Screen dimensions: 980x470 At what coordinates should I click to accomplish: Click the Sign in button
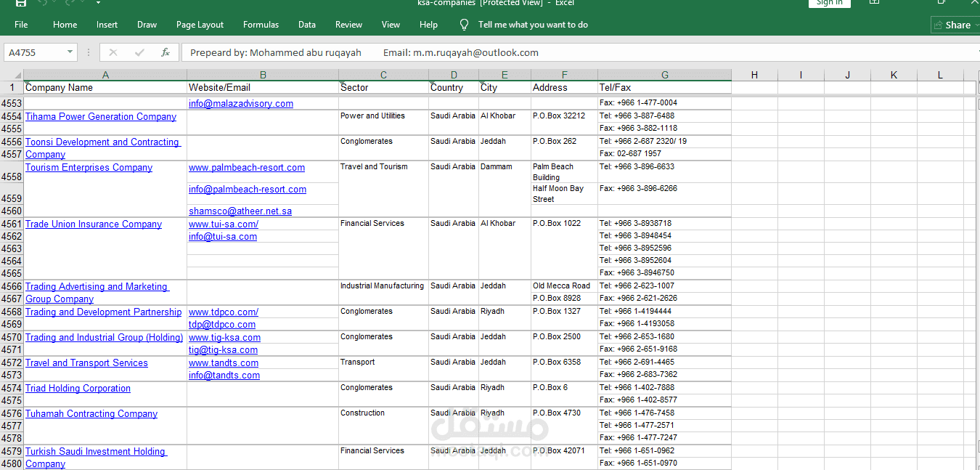(x=829, y=3)
